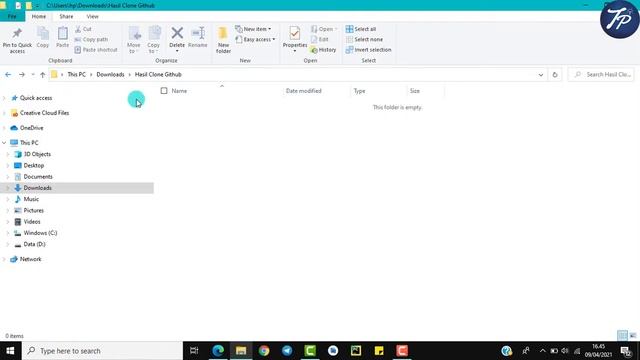This screenshot has height=360, width=640.
Task: Open the Easy access dropdown
Action: 256,39
